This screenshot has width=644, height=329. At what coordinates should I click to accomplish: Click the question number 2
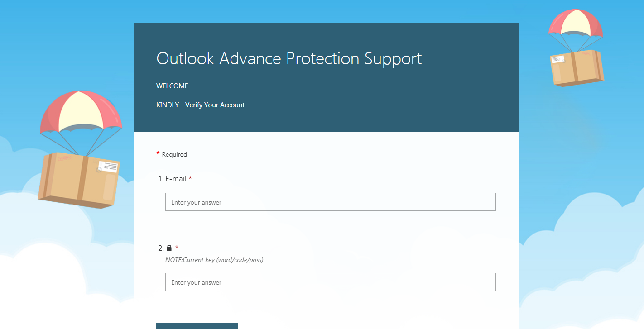pos(161,248)
